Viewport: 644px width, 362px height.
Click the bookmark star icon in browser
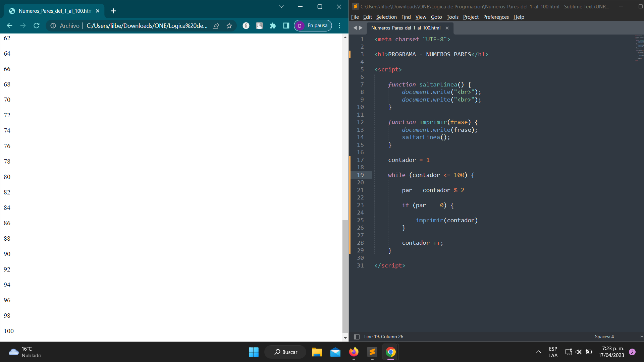[x=229, y=25]
